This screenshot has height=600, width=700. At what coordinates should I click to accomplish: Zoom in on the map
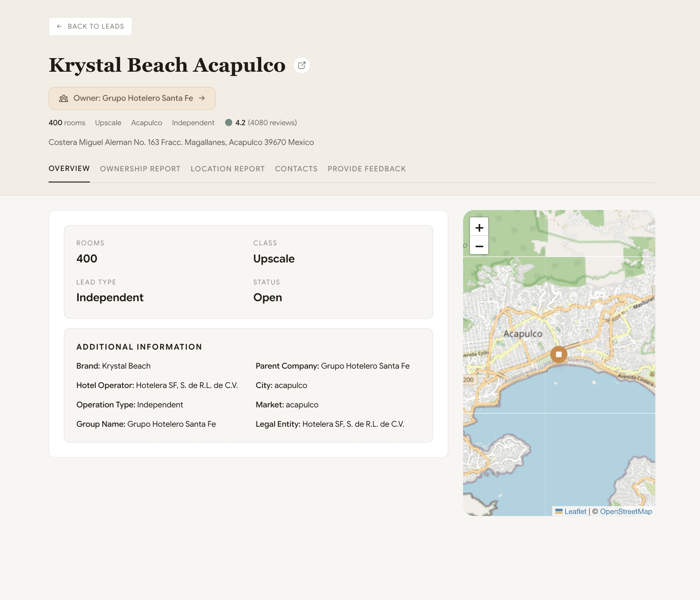tap(479, 228)
